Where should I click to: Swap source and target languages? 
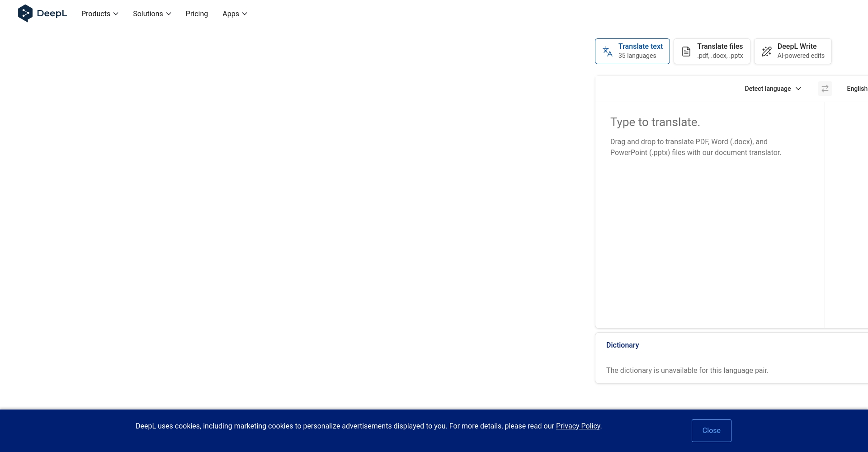(x=825, y=89)
